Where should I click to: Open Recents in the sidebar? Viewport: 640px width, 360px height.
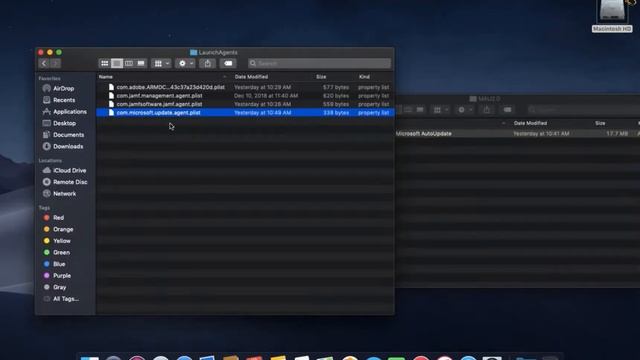pos(64,100)
